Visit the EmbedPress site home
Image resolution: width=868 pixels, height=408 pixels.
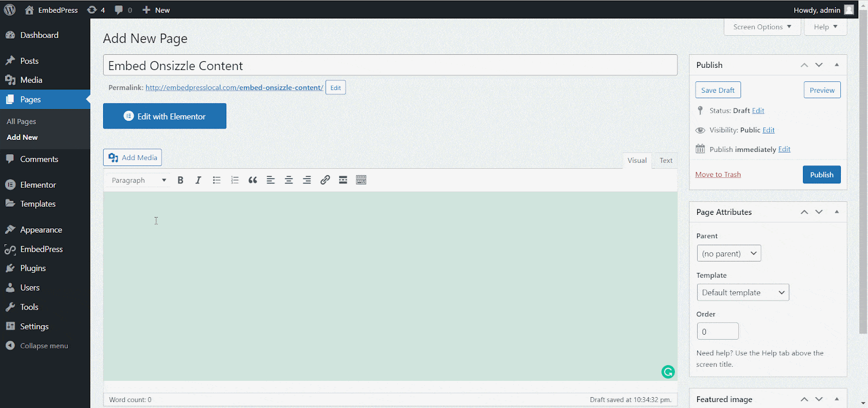(x=52, y=10)
